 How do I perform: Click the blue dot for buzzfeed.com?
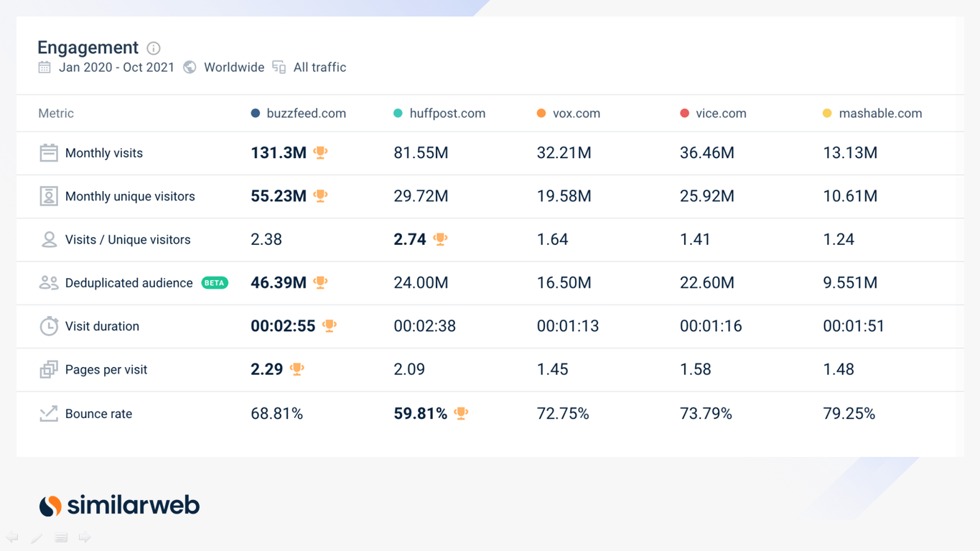pyautogui.click(x=255, y=114)
